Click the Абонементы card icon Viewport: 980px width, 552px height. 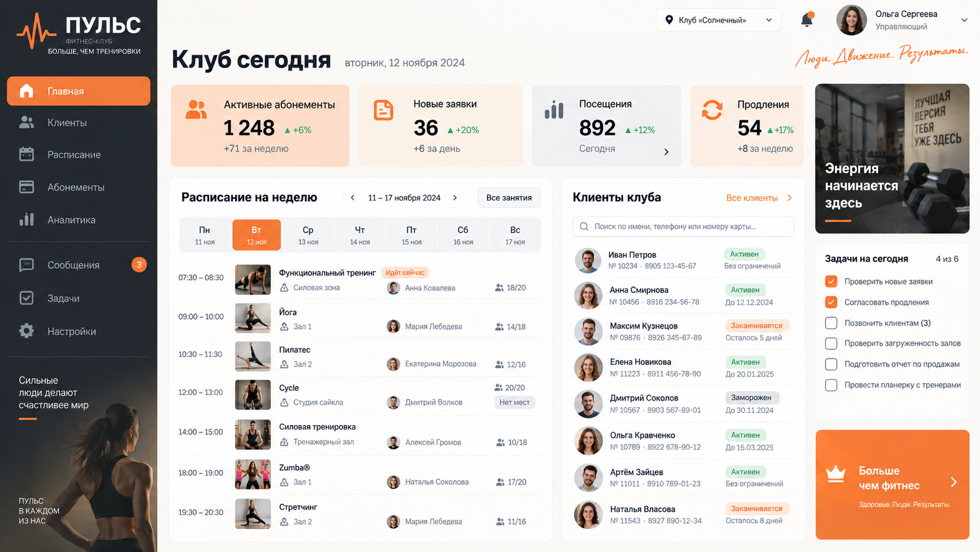coord(26,187)
